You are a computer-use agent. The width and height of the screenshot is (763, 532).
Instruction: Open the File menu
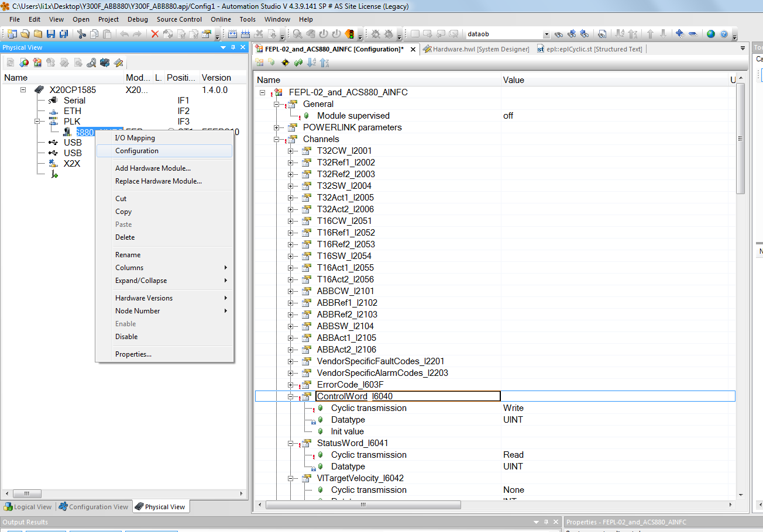click(x=15, y=19)
